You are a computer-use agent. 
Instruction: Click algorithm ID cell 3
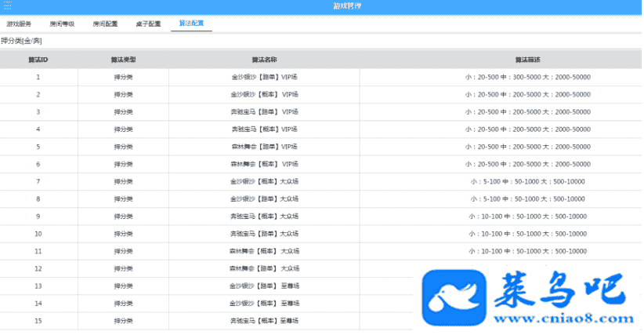(x=38, y=112)
